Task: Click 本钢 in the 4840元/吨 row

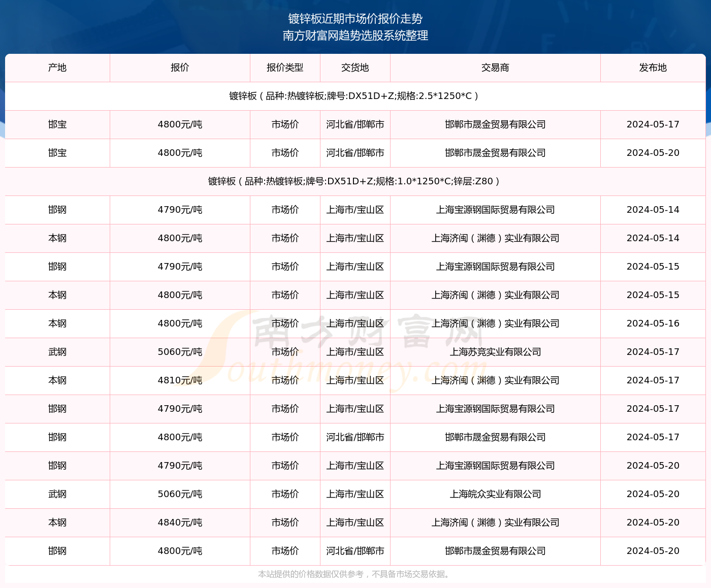Action: [x=57, y=522]
